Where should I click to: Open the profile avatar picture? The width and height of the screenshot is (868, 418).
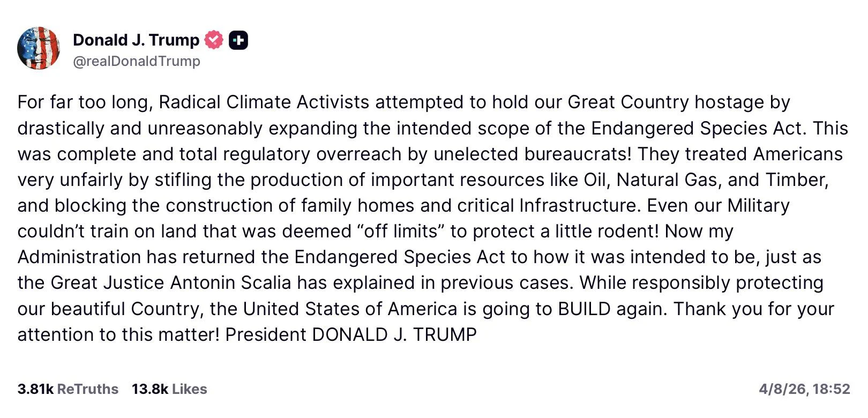39,48
